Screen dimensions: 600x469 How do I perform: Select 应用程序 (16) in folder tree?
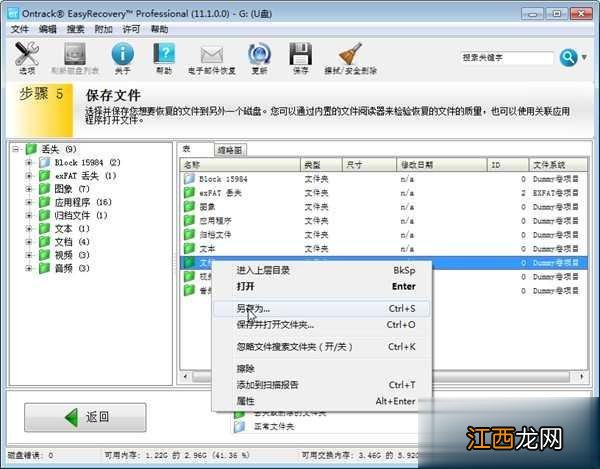(x=83, y=202)
